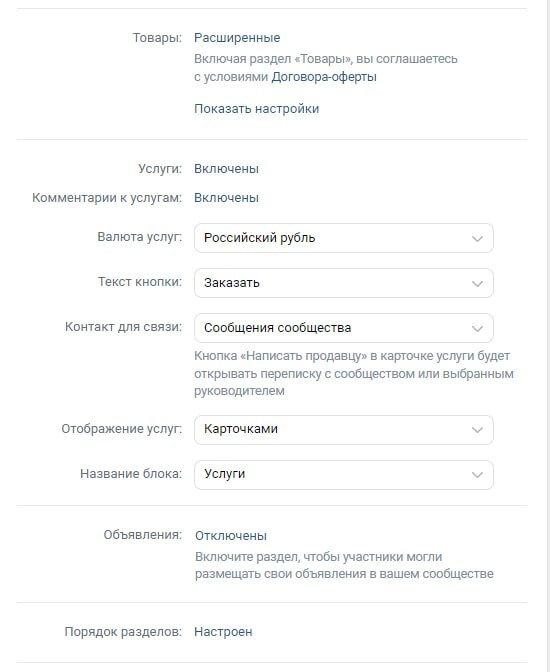
Task: Click the chevron in Контакт для связи
Action: point(477,329)
